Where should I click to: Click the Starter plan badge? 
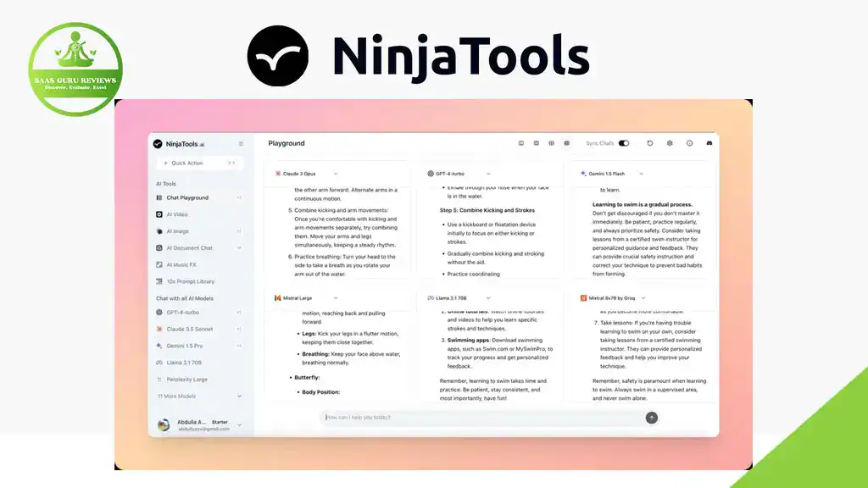(220, 422)
